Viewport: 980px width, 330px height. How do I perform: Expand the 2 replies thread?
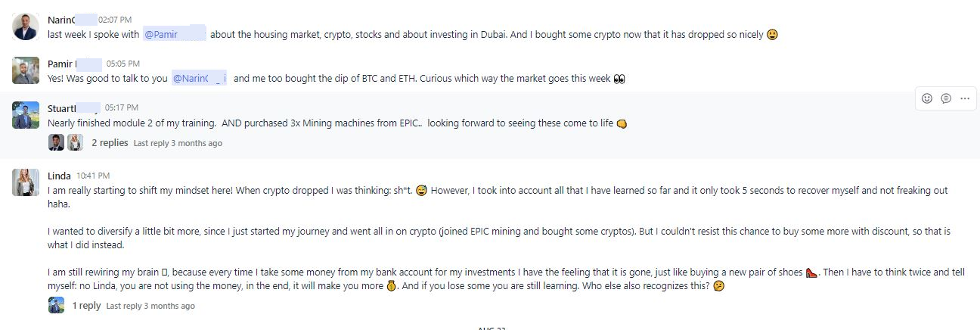click(110, 142)
